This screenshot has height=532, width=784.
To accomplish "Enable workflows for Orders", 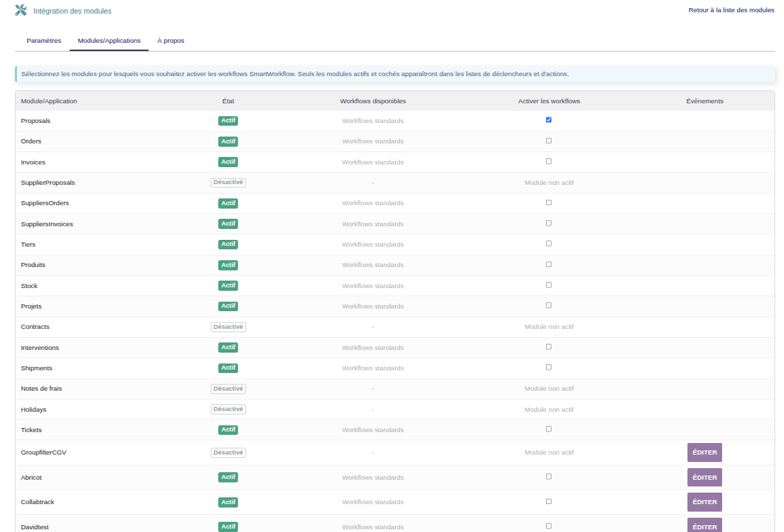I will point(549,141).
